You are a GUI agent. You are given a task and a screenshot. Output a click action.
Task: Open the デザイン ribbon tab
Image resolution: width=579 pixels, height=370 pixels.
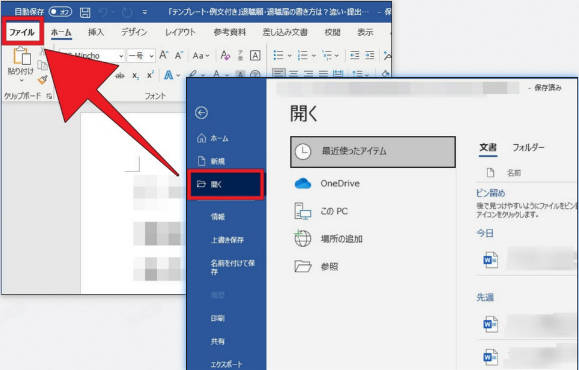click(134, 32)
